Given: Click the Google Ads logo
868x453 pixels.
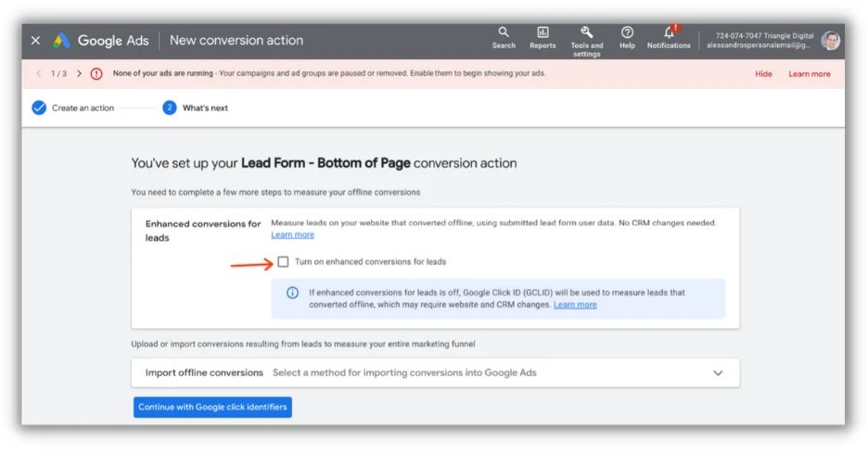Looking at the screenshot, I should point(101,41).
